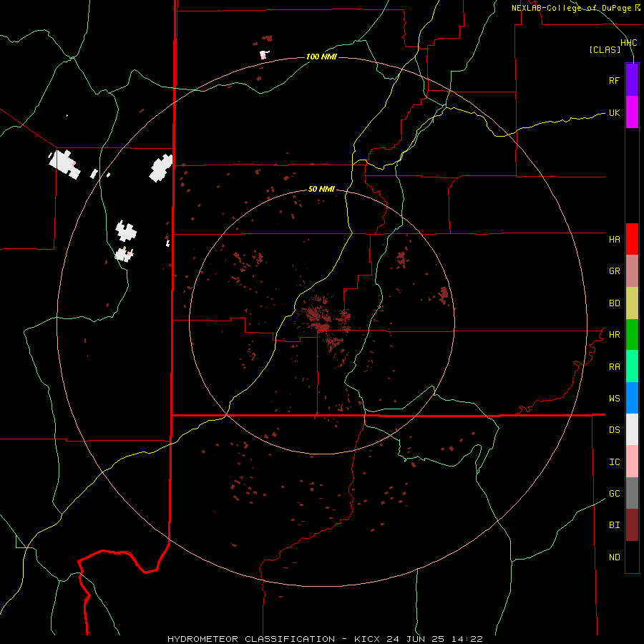Image resolution: width=644 pixels, height=644 pixels.
Task: Click the GC legend label
Action: tap(614, 494)
